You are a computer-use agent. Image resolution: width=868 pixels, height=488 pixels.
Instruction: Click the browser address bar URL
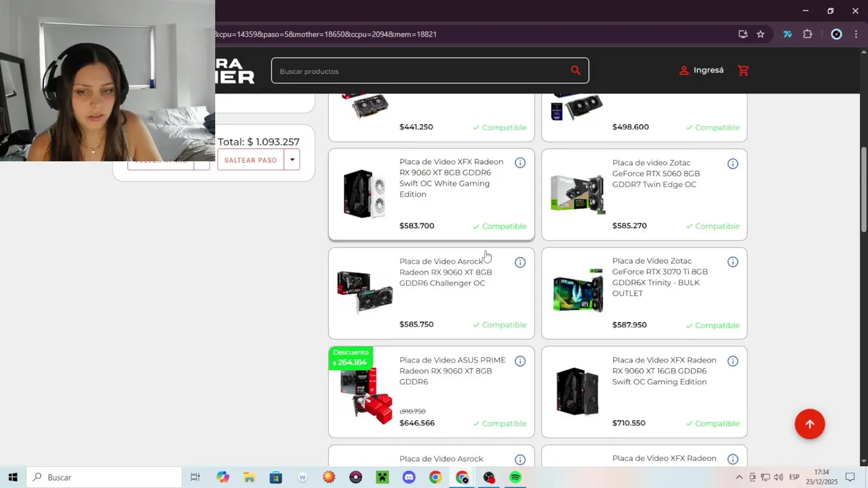pyautogui.click(x=325, y=34)
